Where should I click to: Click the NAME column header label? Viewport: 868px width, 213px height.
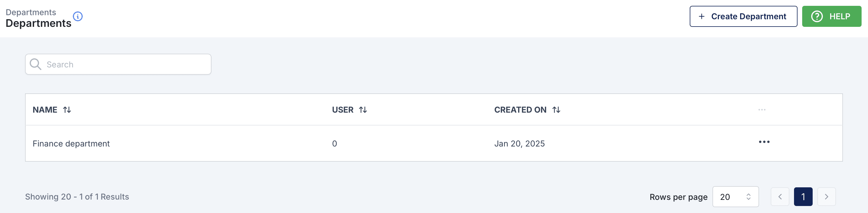pyautogui.click(x=45, y=110)
